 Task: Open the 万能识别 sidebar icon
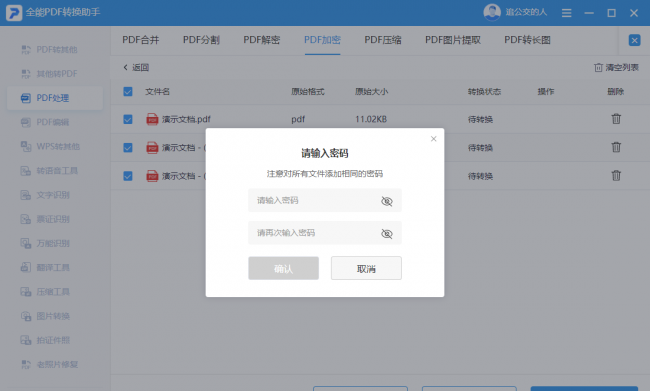coord(26,243)
